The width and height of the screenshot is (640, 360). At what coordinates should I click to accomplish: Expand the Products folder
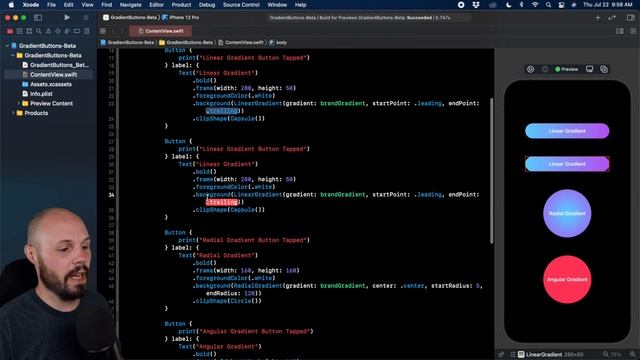click(13, 113)
